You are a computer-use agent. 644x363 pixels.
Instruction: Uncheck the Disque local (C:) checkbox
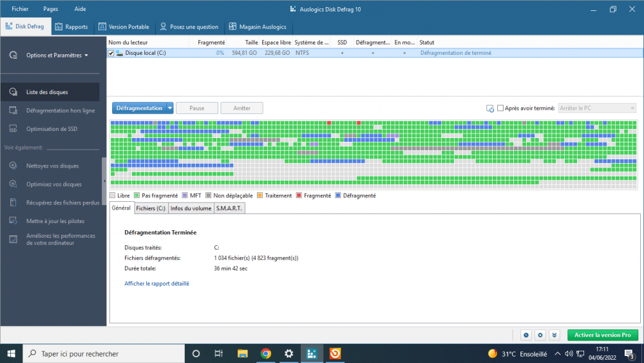(111, 53)
